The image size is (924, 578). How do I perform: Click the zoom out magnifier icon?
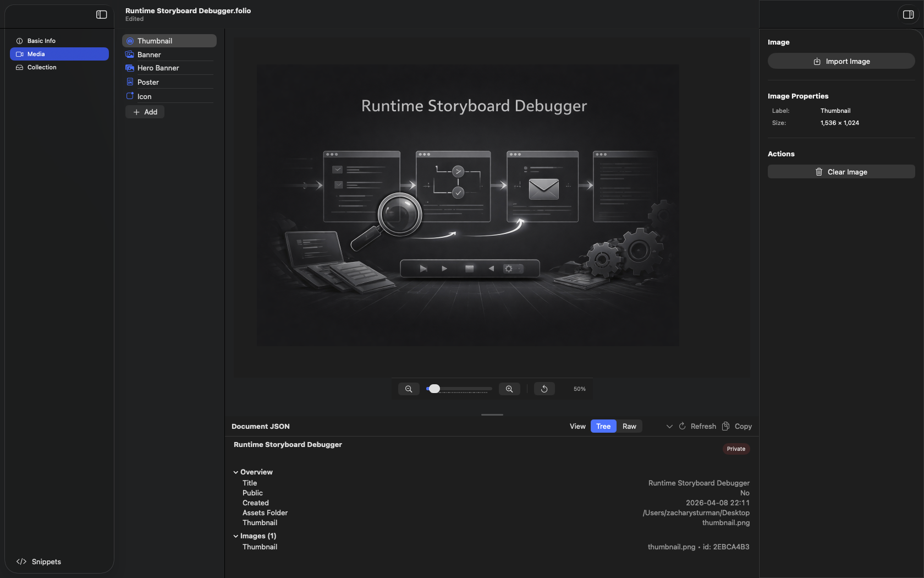(409, 389)
